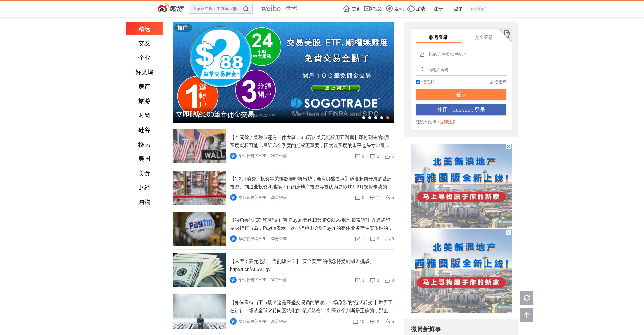Click the Weibo logo in header
This screenshot has height=335, width=644.
171,8
